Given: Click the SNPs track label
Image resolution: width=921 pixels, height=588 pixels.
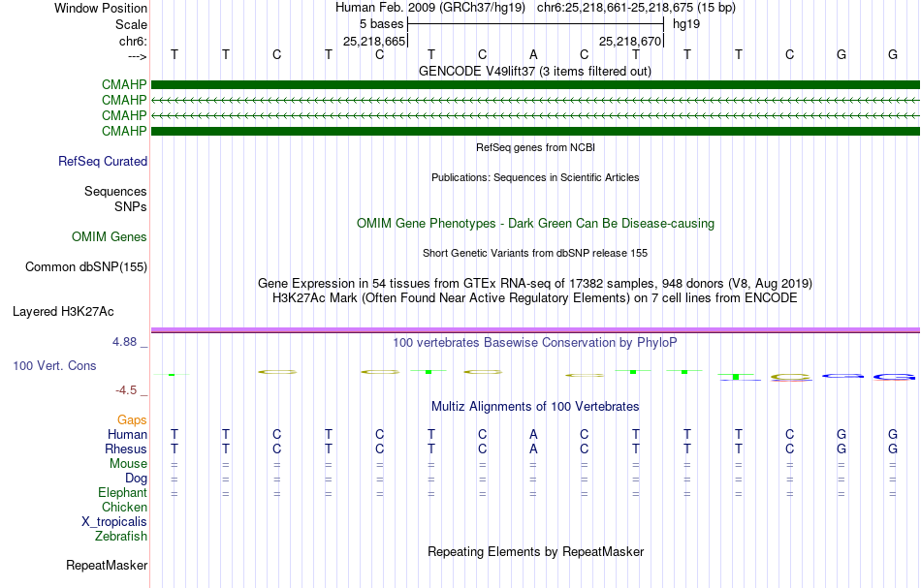Looking at the screenshot, I should (131, 206).
